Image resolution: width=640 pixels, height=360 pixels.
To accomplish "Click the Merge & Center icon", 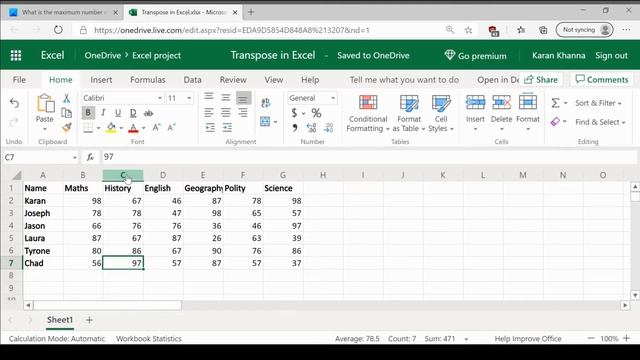I will pyautogui.click(x=265, y=121).
